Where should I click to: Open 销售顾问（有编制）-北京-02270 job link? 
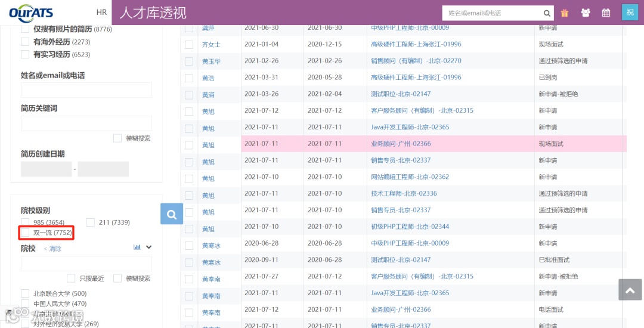click(416, 61)
